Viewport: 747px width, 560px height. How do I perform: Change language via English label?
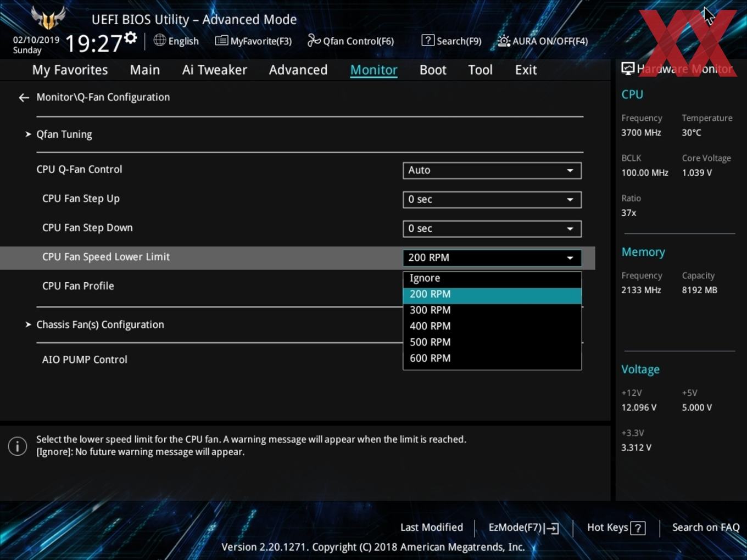(x=183, y=41)
